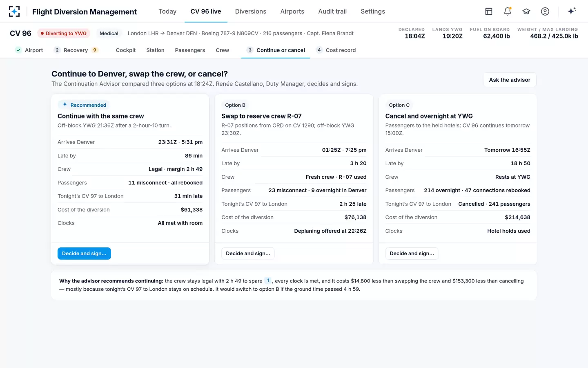Click the "Swap to reserve crew R-07" title
Image resolution: width=588 pixels, height=368 pixels.
tap(262, 116)
